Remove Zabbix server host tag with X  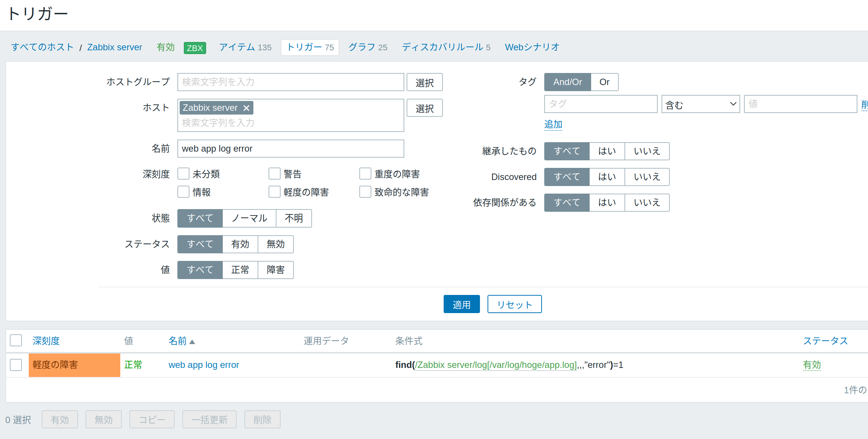click(x=246, y=108)
